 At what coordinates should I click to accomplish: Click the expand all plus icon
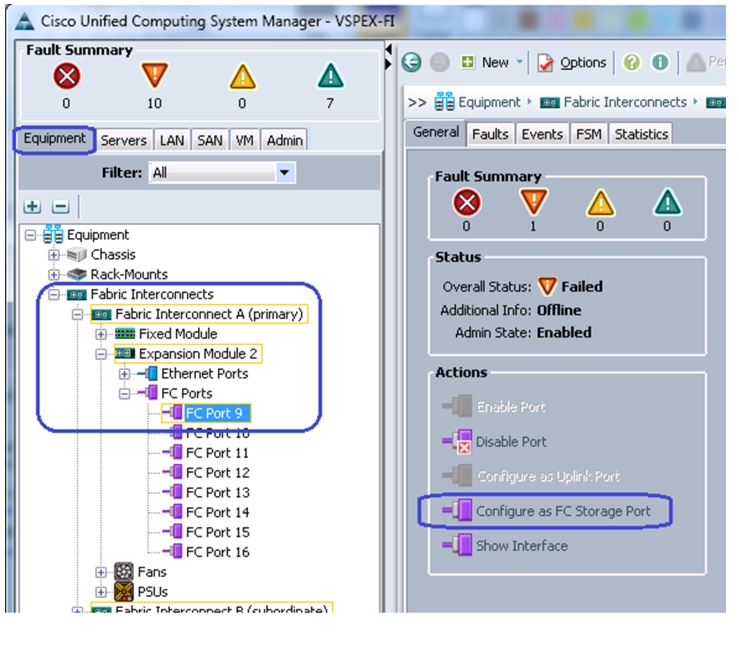33,206
